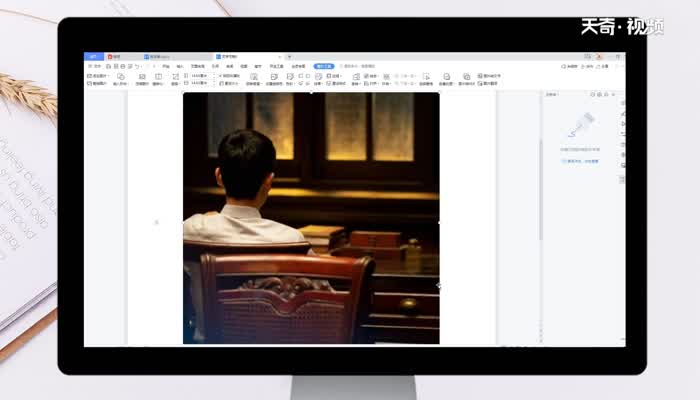This screenshot has height=400, width=700.
Task: Open the blue home tab in the title bar
Action: [x=94, y=57]
